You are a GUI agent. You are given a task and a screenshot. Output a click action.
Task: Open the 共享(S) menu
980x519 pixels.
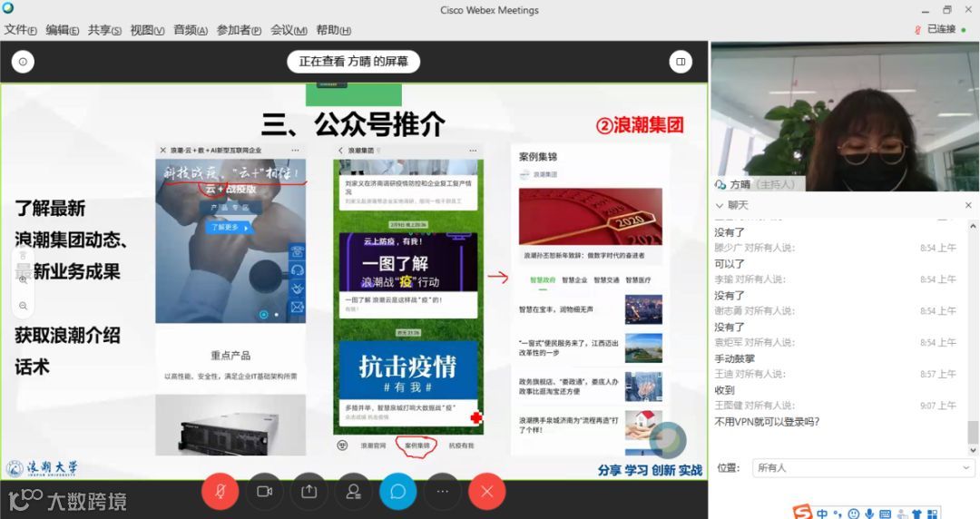(x=104, y=30)
